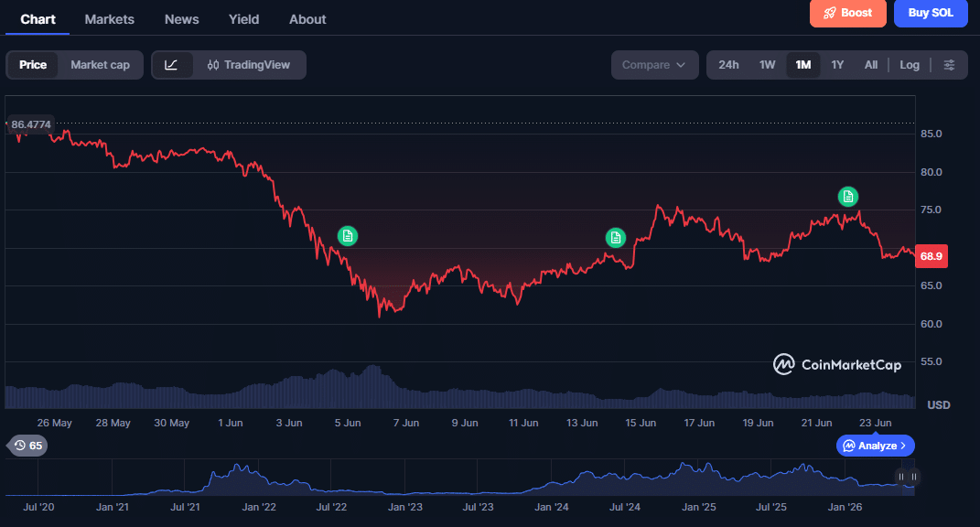Open the Compare dropdown
Viewport: 980px width, 527px height.
(x=654, y=65)
